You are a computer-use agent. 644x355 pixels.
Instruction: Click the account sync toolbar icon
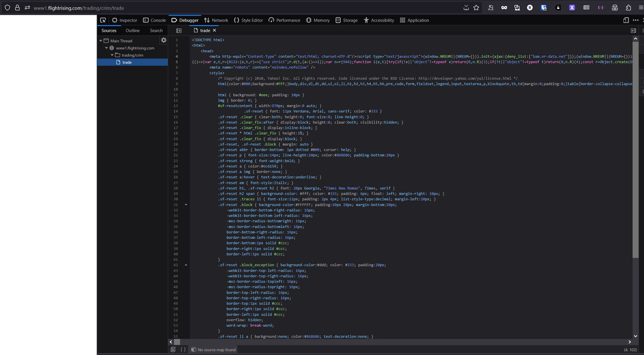[x=491, y=8]
